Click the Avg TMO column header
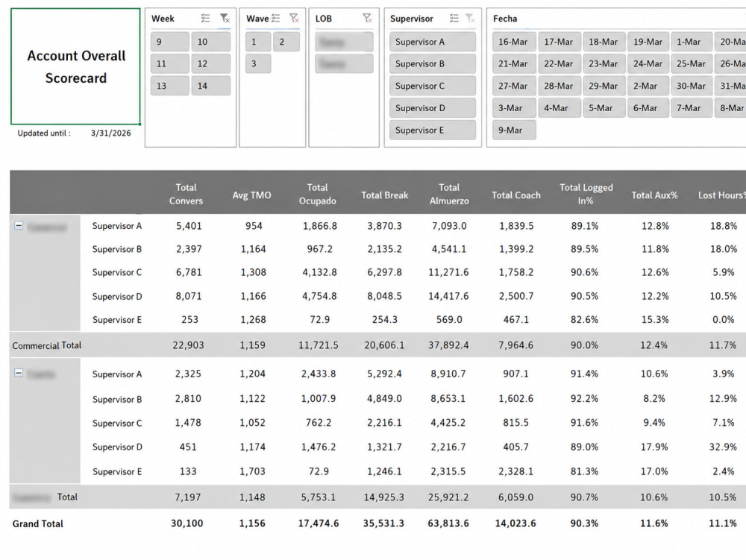 (x=251, y=195)
